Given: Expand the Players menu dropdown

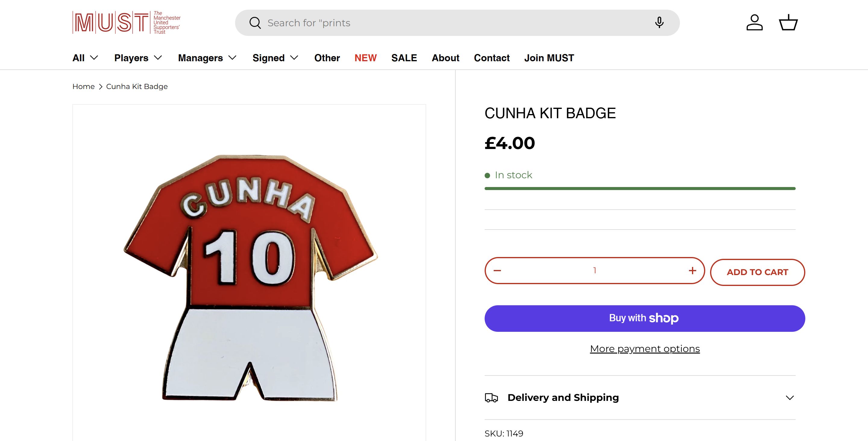Looking at the screenshot, I should coord(138,58).
